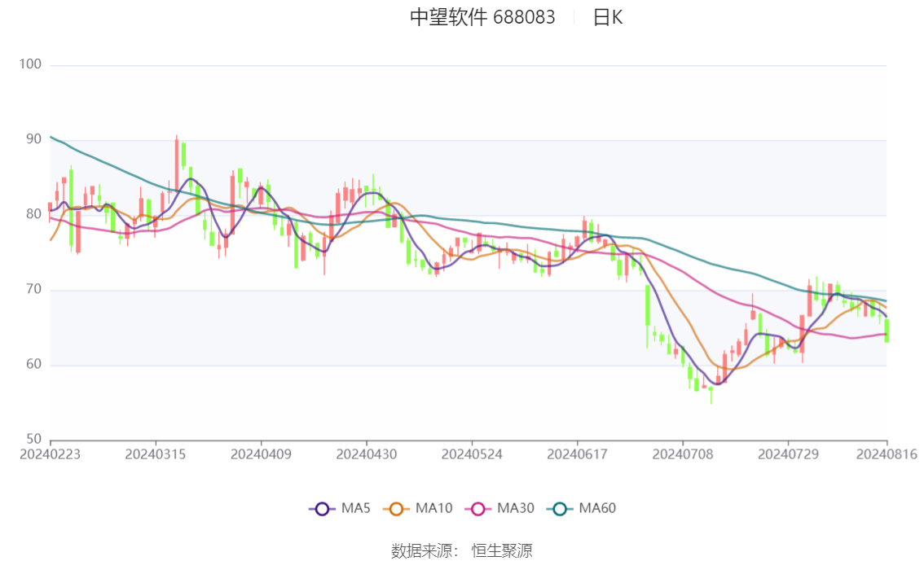Click the 20240315 date axis label
The image size is (924, 561).
pyautogui.click(x=156, y=454)
